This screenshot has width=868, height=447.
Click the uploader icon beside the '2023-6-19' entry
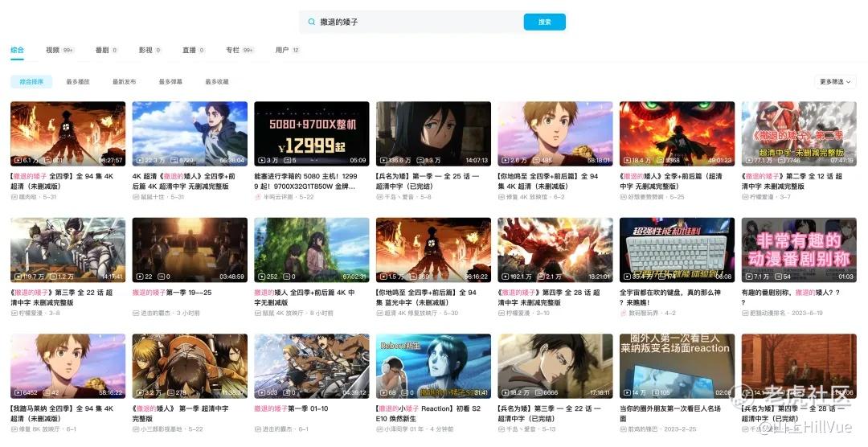(744, 313)
